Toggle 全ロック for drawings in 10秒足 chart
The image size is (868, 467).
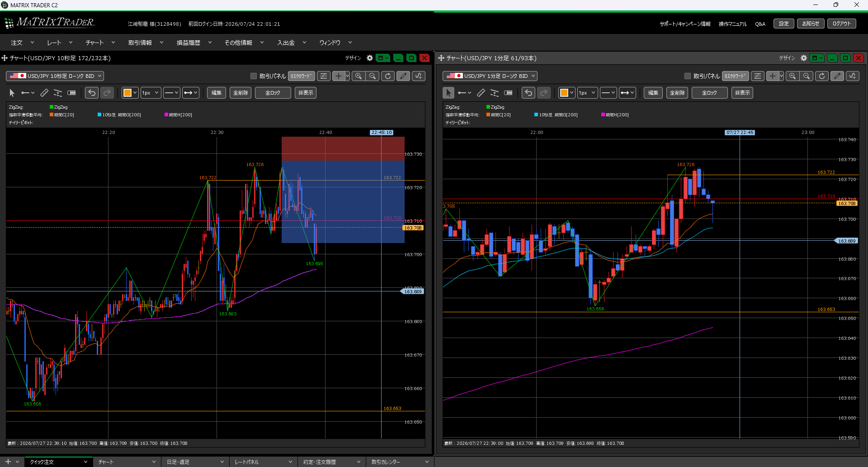(273, 93)
